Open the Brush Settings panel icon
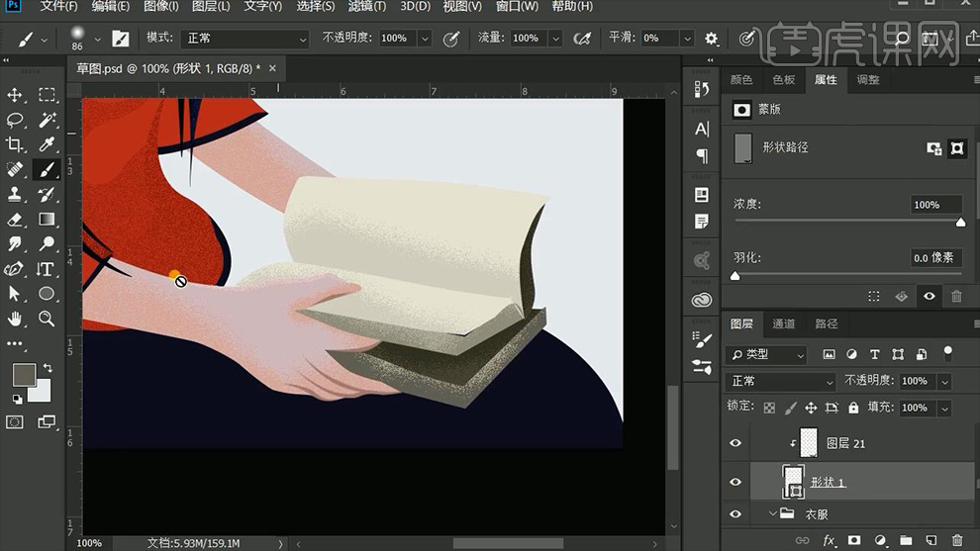Screen dimensions: 980x551 (701, 340)
